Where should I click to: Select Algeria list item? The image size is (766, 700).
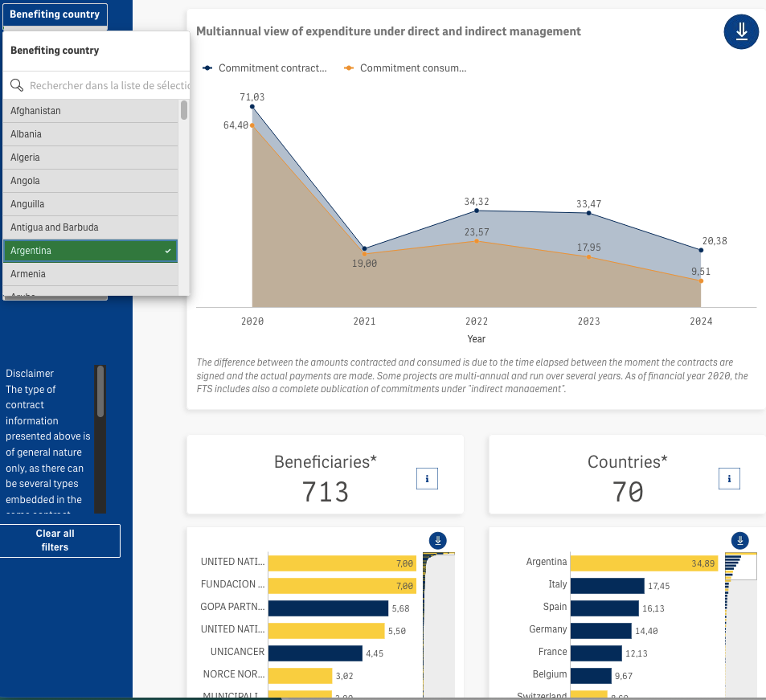coord(90,158)
